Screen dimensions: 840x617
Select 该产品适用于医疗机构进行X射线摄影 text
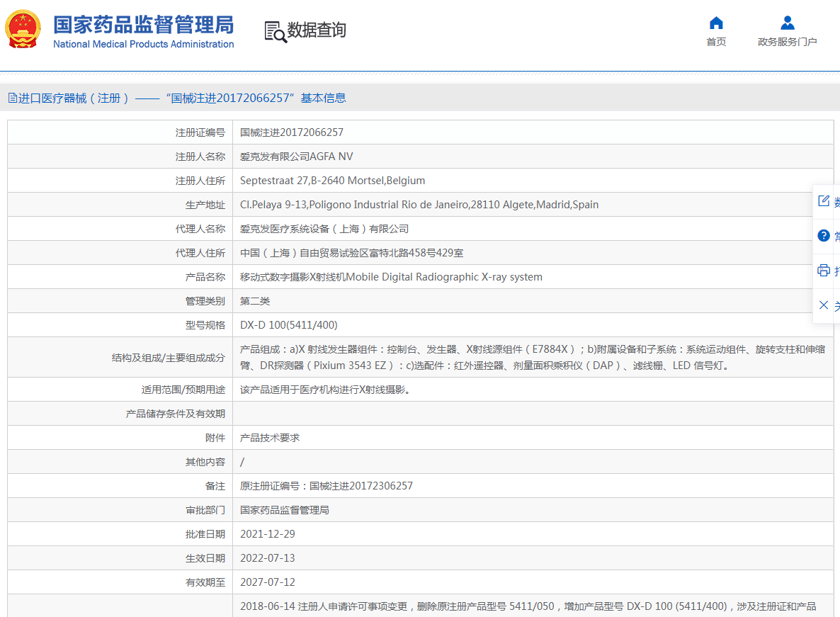325,390
